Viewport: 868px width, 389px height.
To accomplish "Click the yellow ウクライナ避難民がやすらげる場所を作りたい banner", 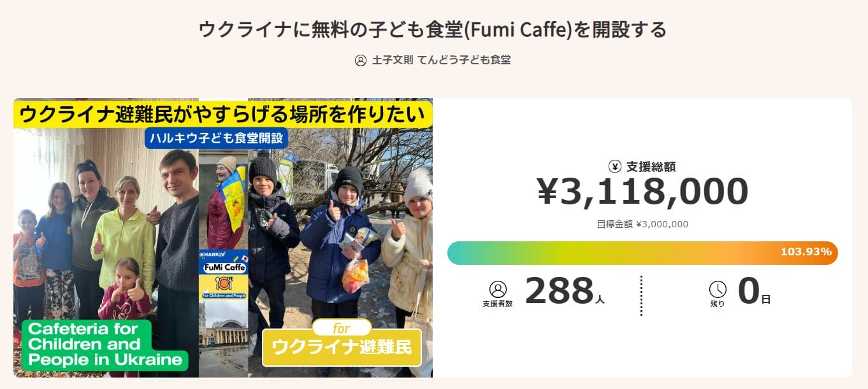I will coord(222,114).
